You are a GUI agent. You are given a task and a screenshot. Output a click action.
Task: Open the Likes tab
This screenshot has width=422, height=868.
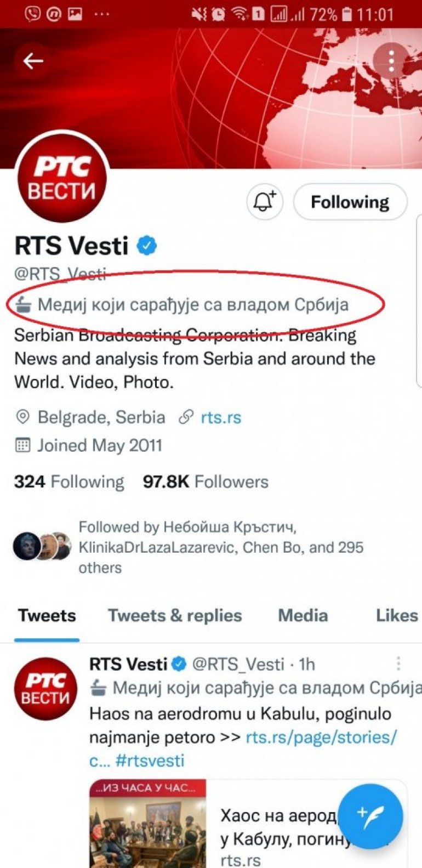tap(397, 616)
